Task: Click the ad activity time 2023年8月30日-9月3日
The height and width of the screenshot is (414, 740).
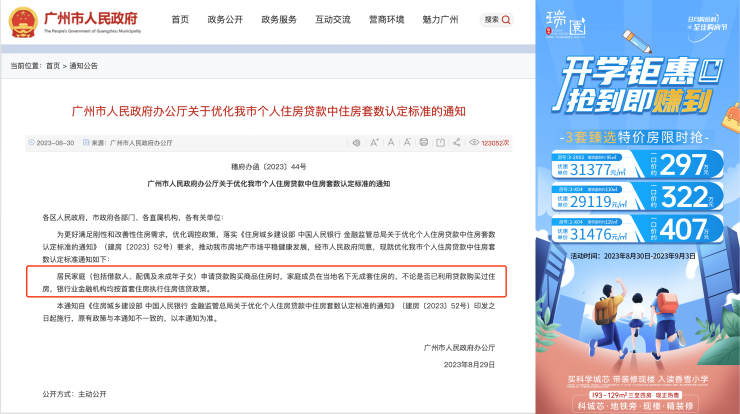Action: [x=633, y=256]
